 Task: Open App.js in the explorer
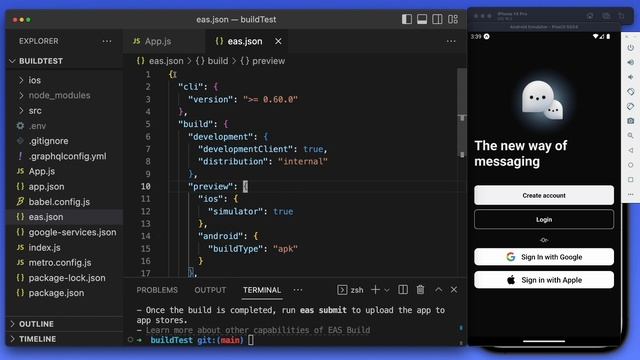[42, 171]
